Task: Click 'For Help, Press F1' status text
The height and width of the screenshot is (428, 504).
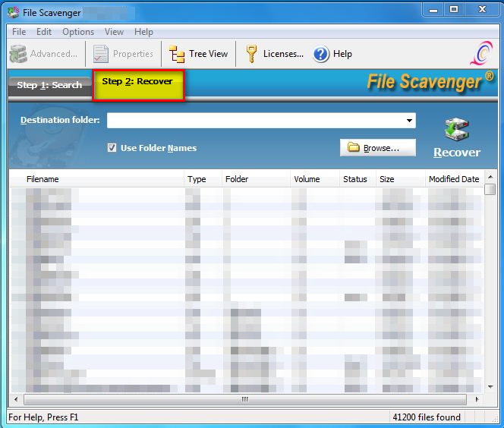Action: point(43,417)
